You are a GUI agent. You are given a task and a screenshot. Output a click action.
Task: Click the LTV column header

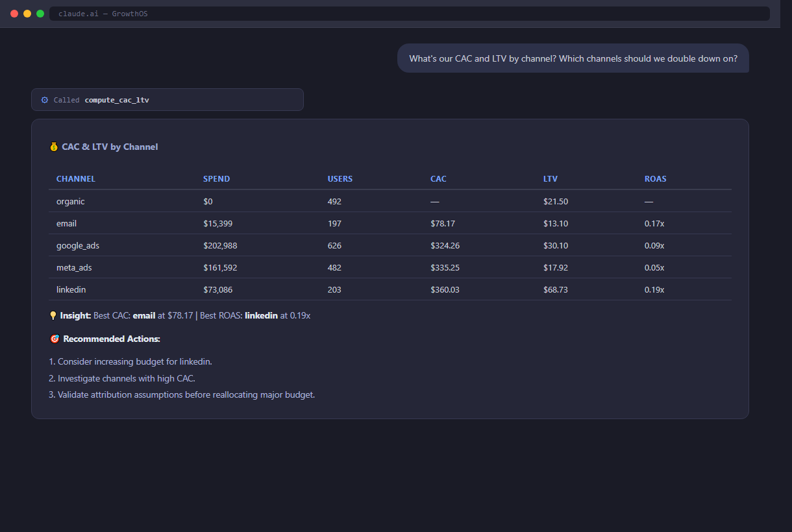(x=551, y=179)
